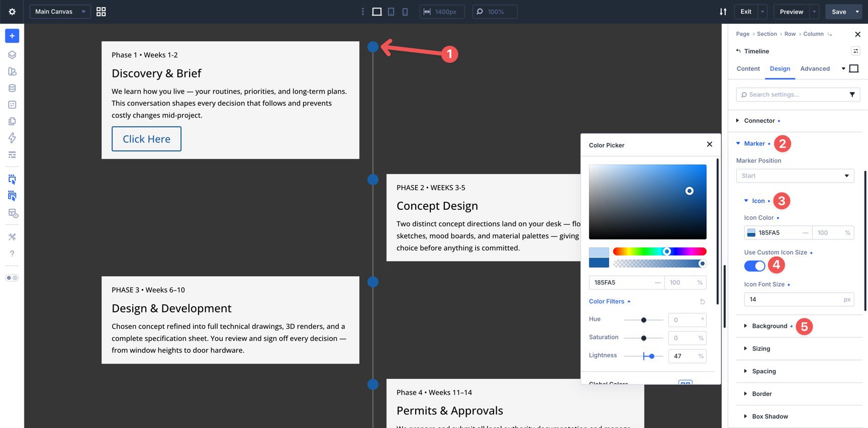Image resolution: width=868 pixels, height=428 pixels.
Task: Open help question mark icon
Action: (12, 253)
